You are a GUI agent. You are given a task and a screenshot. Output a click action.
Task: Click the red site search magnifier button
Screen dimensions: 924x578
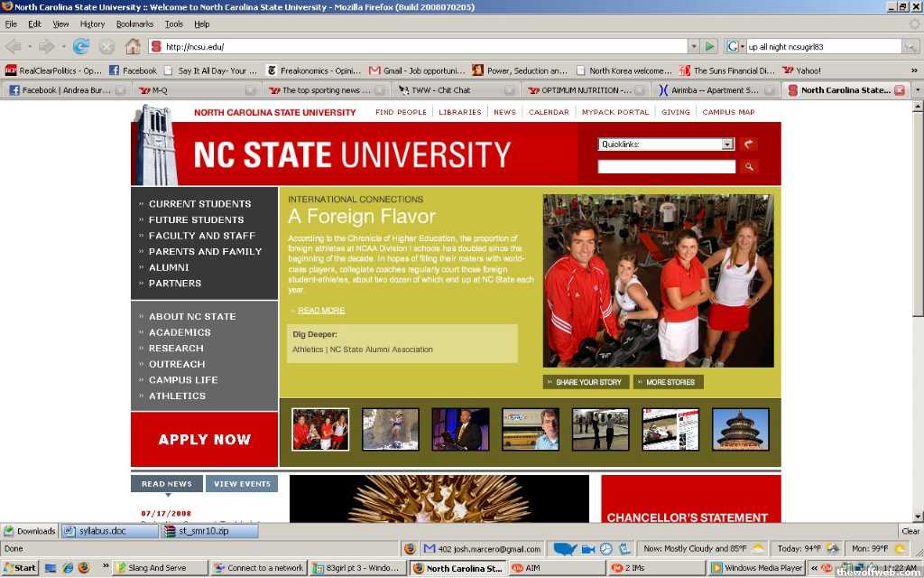coord(749,167)
